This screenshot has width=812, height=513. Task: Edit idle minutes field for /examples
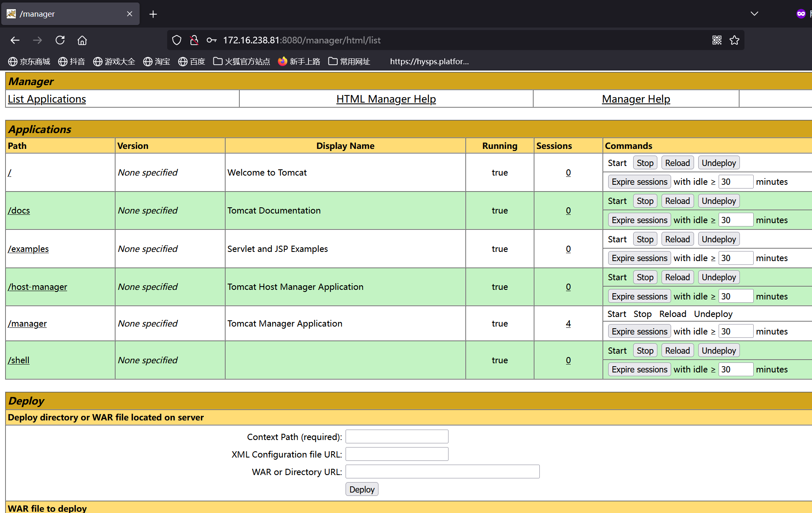click(x=736, y=258)
